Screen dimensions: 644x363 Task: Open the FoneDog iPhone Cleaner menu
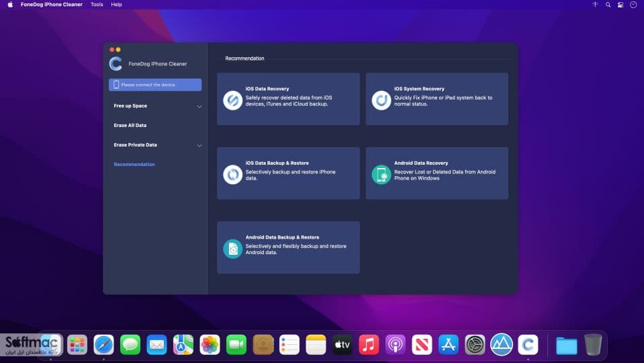coord(51,5)
